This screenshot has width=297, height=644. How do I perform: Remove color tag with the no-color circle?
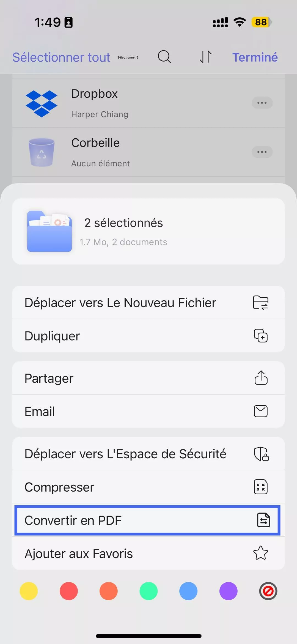(x=268, y=591)
